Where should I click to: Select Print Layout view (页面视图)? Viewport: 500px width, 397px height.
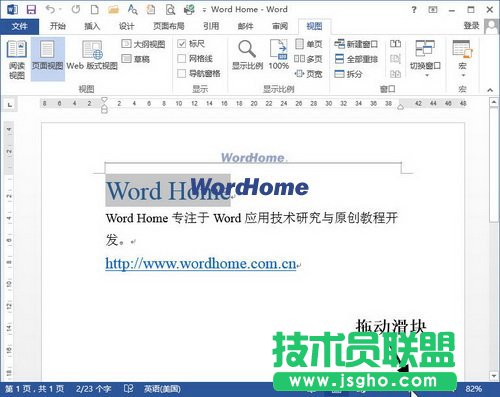pos(48,59)
